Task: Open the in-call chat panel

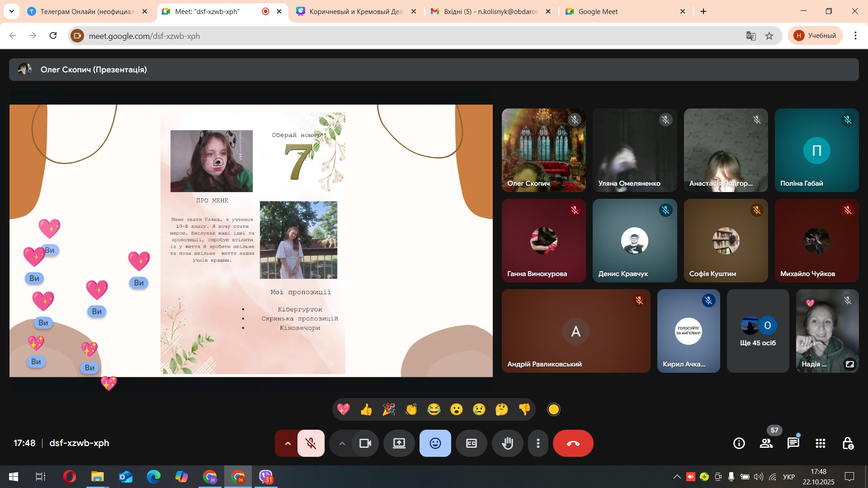Action: click(x=793, y=443)
